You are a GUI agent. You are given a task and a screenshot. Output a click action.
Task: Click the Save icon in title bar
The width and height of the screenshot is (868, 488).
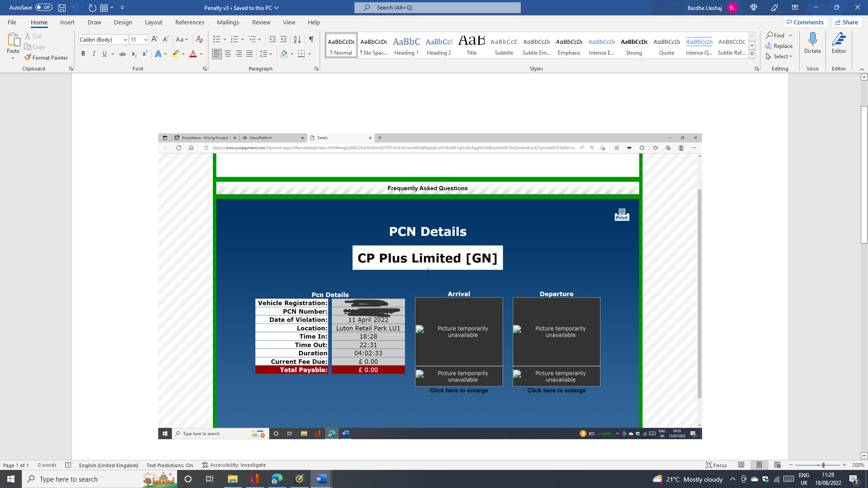coord(62,8)
